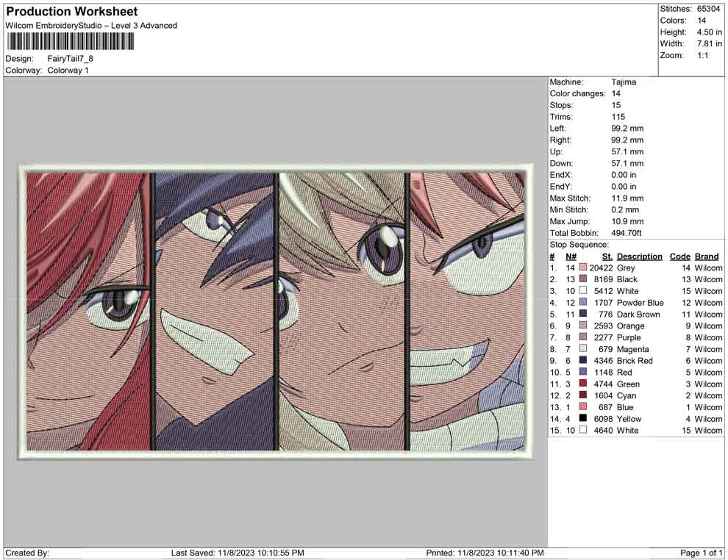Click the Yellow row's black color swatch
728x560 pixels.
[582, 418]
